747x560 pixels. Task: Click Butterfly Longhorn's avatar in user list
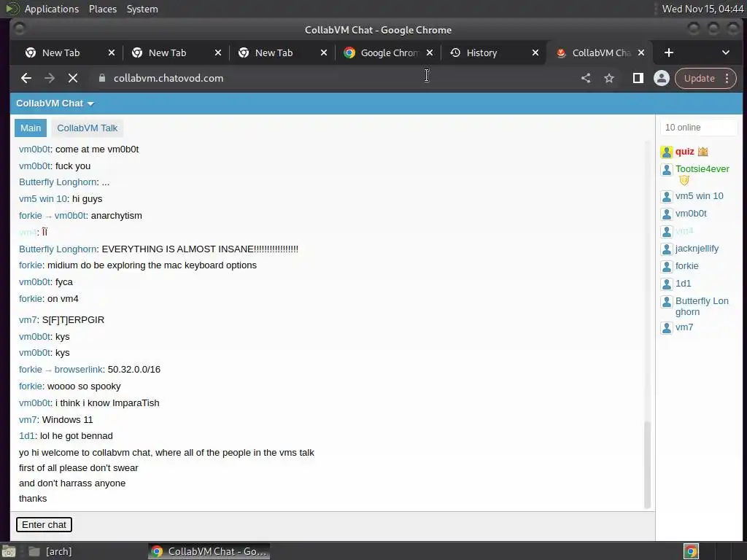click(667, 302)
